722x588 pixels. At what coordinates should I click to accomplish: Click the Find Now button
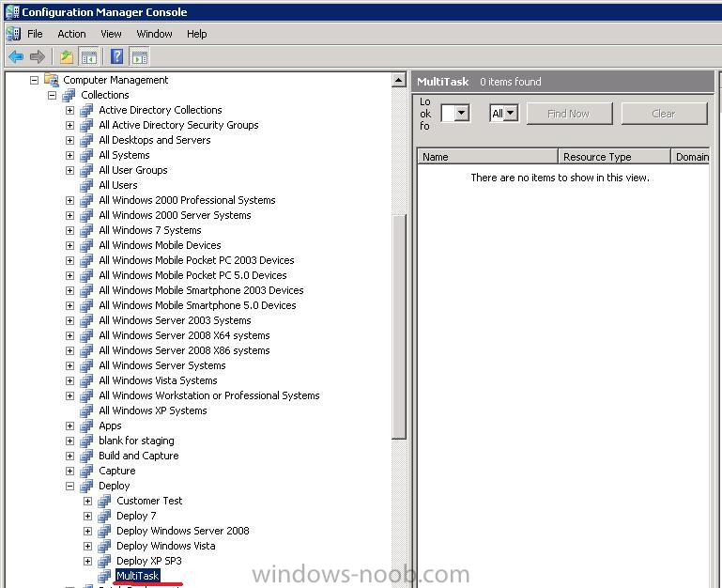point(569,114)
